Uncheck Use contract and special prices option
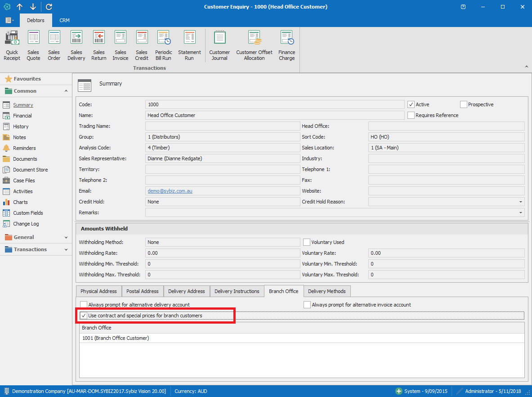The height and width of the screenshot is (397, 532). (x=84, y=316)
